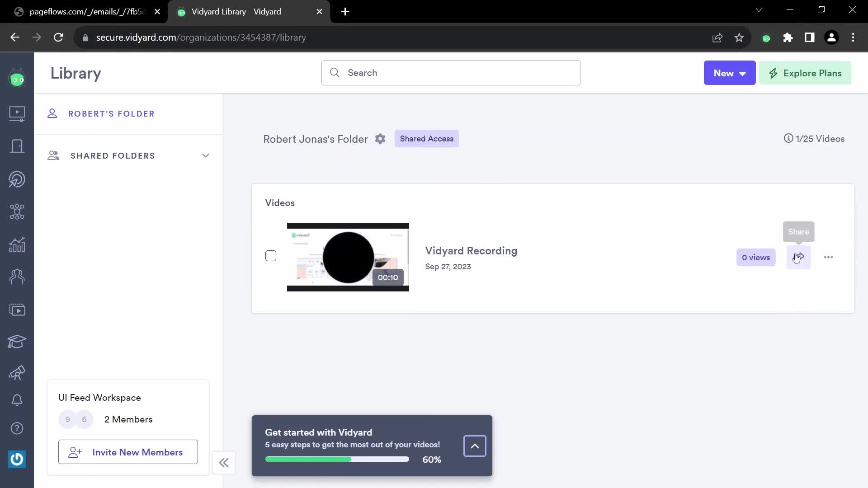
Task: Enable Shared Access toggle on folder
Action: pyautogui.click(x=426, y=138)
